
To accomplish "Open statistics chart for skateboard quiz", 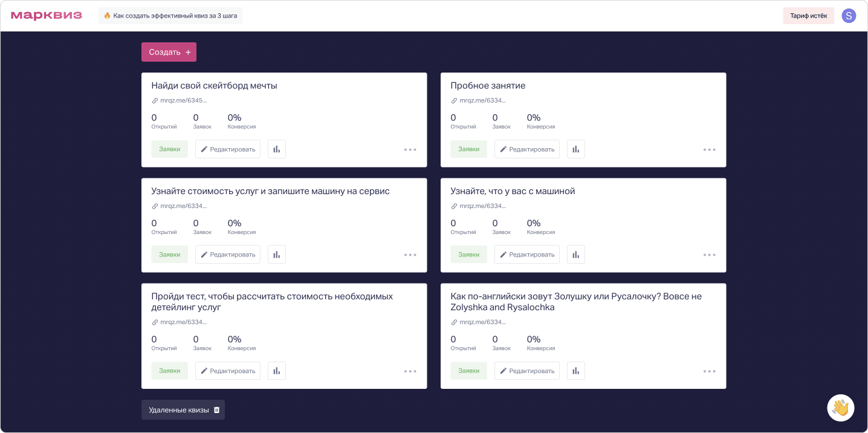I will coord(277,149).
